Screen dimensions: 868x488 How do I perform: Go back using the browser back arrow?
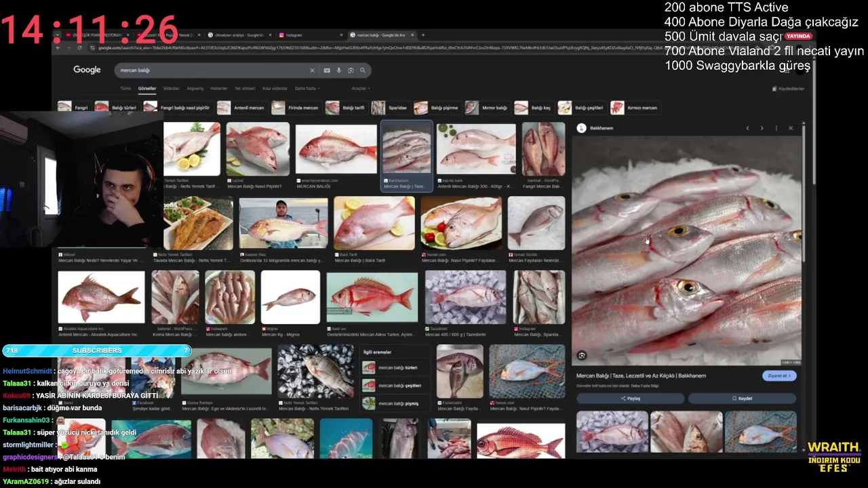(x=58, y=47)
